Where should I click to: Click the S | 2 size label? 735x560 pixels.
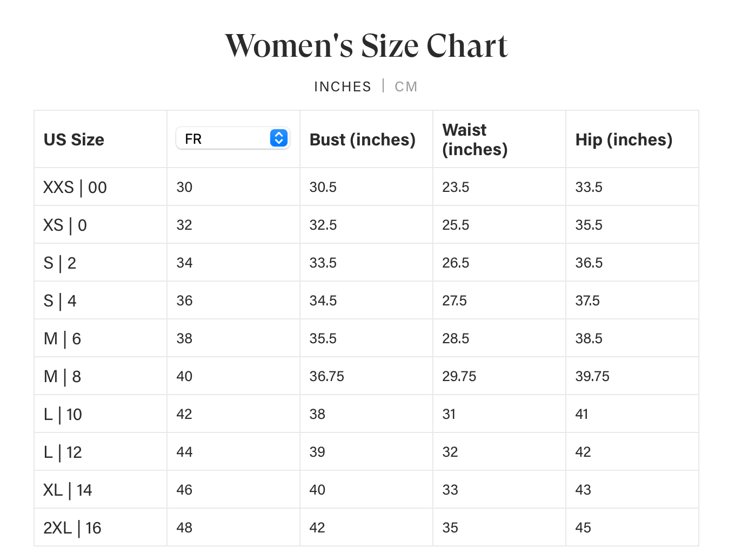59,263
